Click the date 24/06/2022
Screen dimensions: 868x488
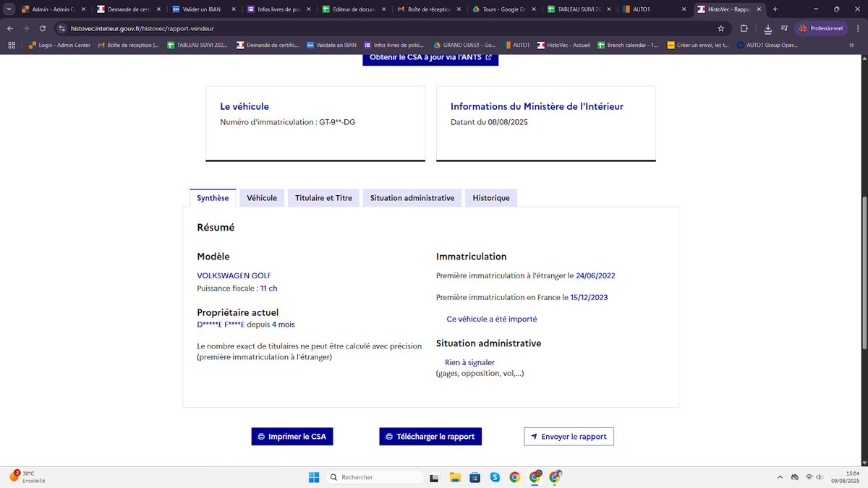[x=595, y=275]
